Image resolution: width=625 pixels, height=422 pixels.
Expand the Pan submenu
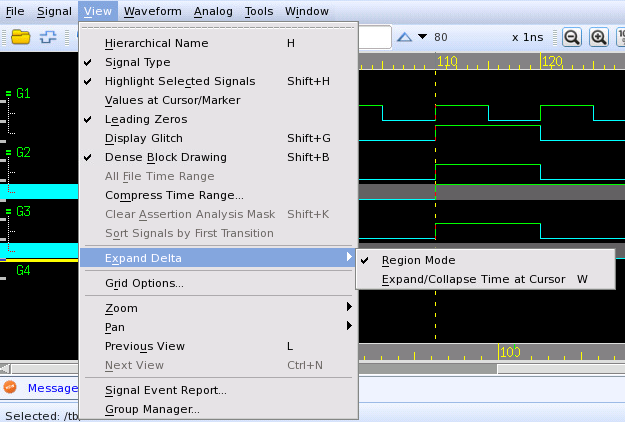[x=218, y=327]
